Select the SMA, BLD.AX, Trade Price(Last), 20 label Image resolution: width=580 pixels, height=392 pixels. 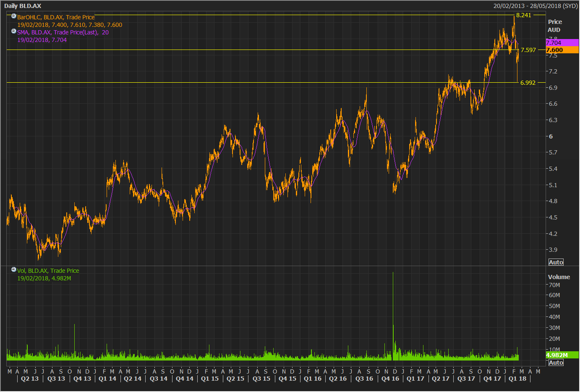point(63,32)
